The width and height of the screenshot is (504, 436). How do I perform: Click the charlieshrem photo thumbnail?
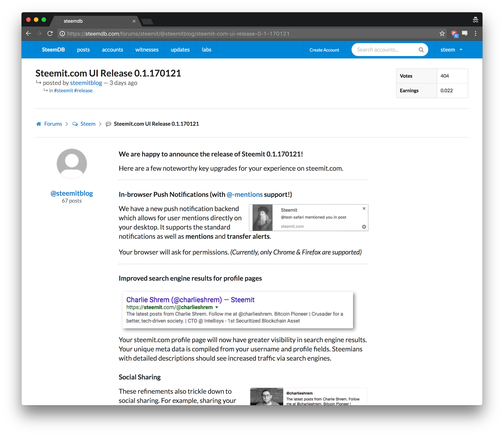pos(267,397)
